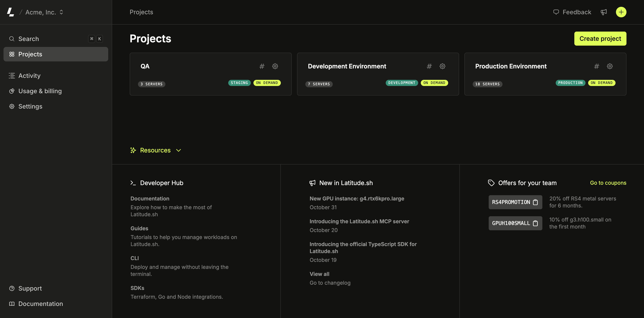Copy the GPUH100SMALL coupon code
This screenshot has height=318, width=644.
pos(536,223)
